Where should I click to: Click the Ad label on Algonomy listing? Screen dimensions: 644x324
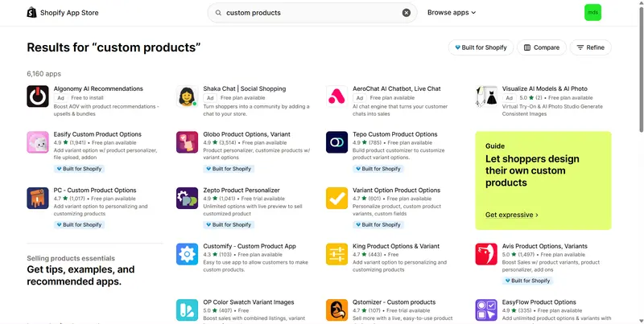(x=60, y=98)
